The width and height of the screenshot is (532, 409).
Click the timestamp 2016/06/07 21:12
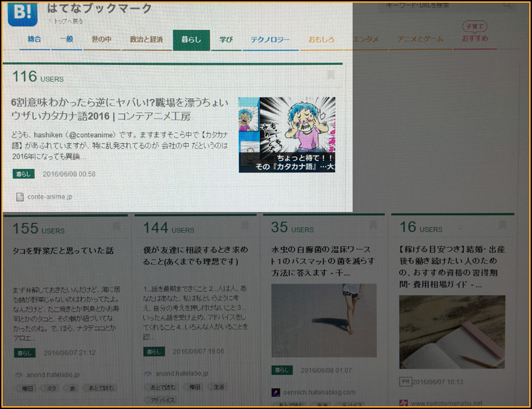70,352
